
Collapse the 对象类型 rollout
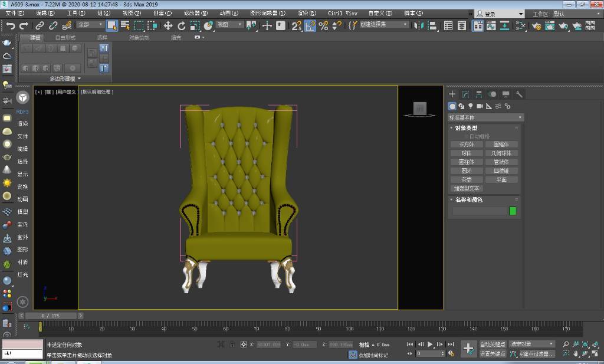coord(465,128)
